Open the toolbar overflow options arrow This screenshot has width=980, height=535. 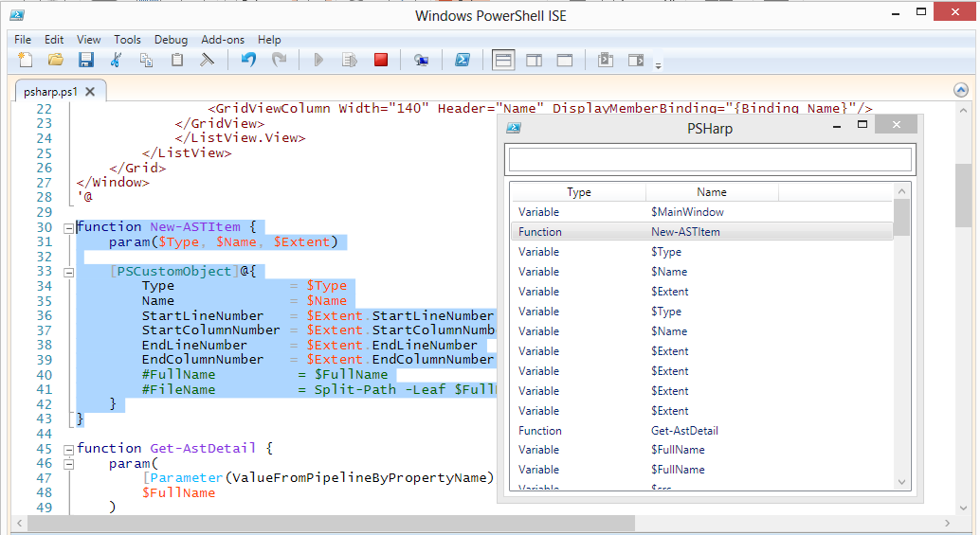click(658, 65)
